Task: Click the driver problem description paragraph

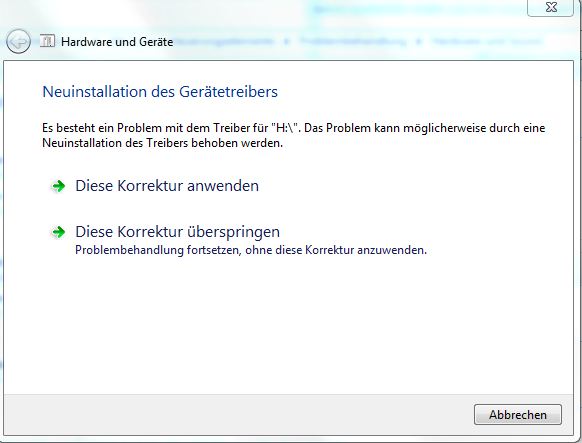Action: pyautogui.click(x=294, y=135)
